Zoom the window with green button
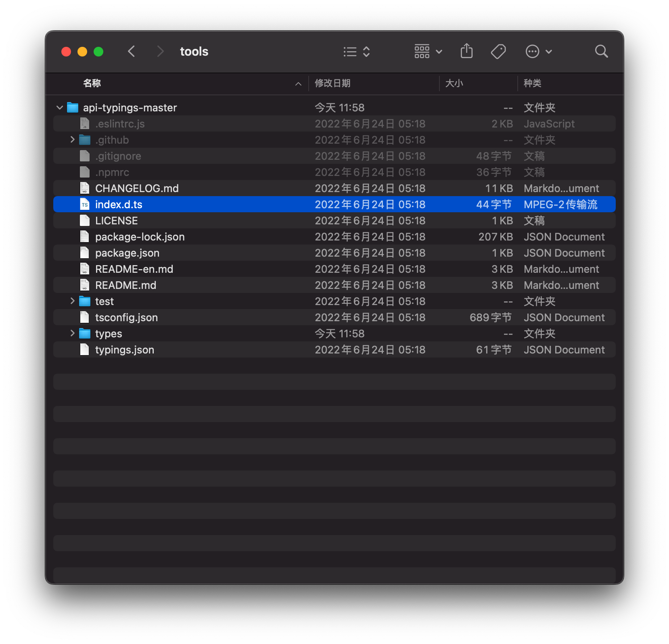The height and width of the screenshot is (644, 669). (98, 52)
